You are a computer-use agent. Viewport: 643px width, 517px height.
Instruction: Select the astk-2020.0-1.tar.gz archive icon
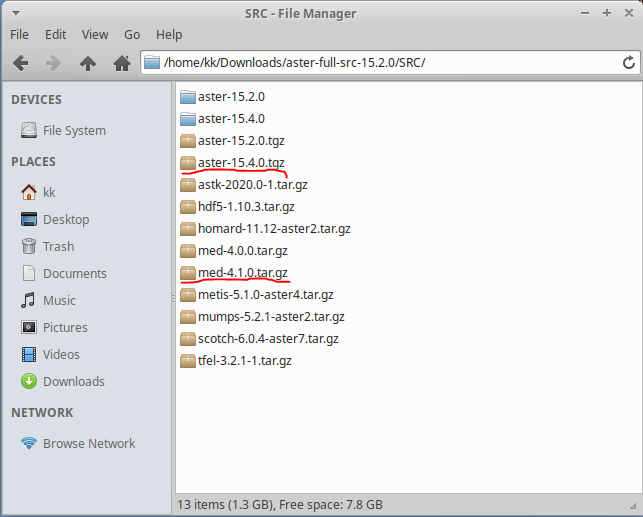point(188,185)
